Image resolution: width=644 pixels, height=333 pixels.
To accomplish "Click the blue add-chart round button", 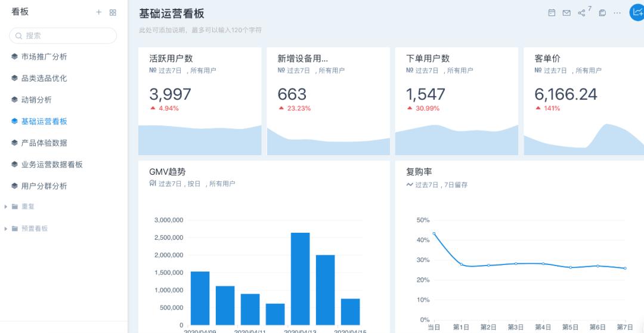I will pos(637,13).
